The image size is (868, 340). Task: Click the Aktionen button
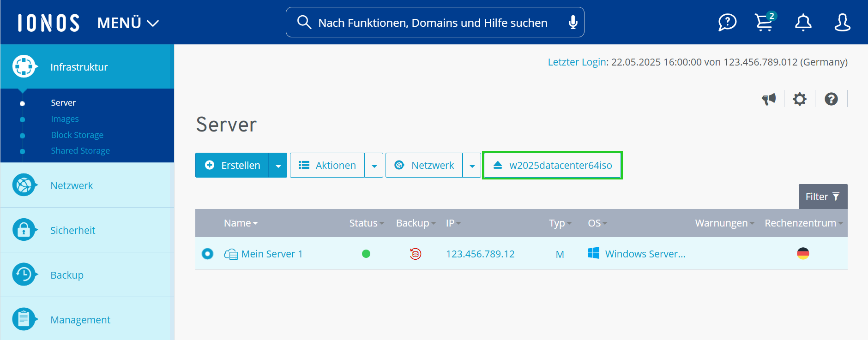tap(327, 165)
